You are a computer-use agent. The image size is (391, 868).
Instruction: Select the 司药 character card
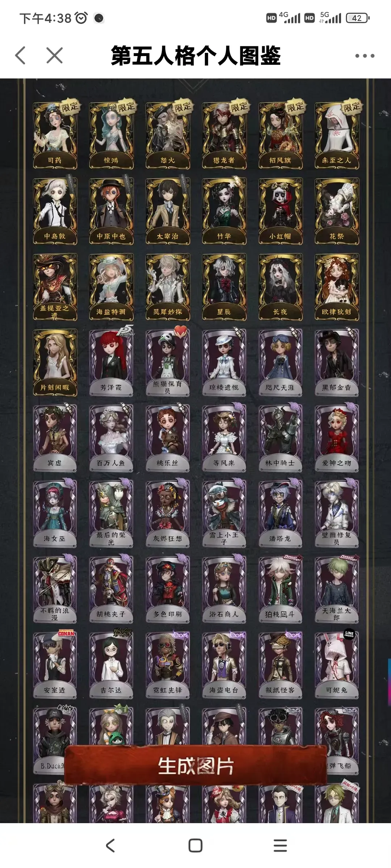(55, 136)
